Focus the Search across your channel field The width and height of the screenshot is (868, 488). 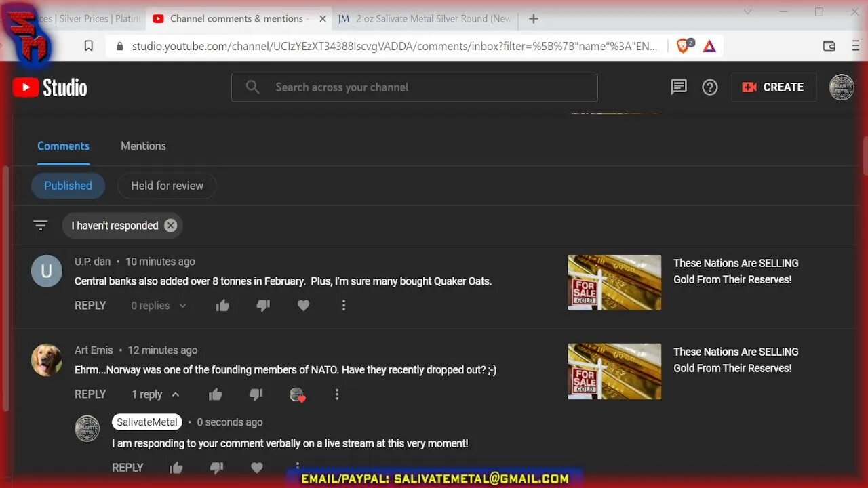pyautogui.click(x=414, y=87)
